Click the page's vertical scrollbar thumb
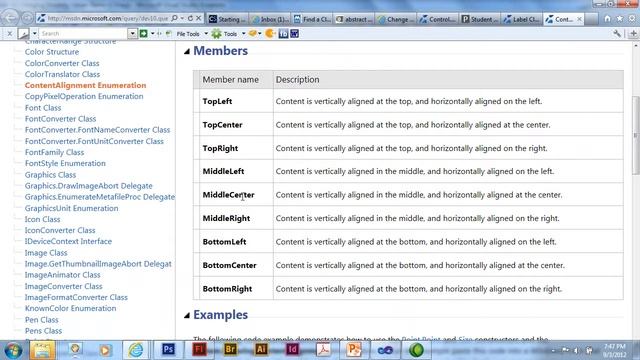The width and height of the screenshot is (640, 360). (636, 136)
